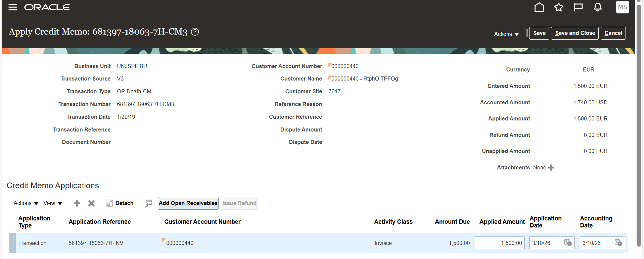Screen dimensions: 644x259
Task: Go to the Home icon
Action: (x=539, y=7)
